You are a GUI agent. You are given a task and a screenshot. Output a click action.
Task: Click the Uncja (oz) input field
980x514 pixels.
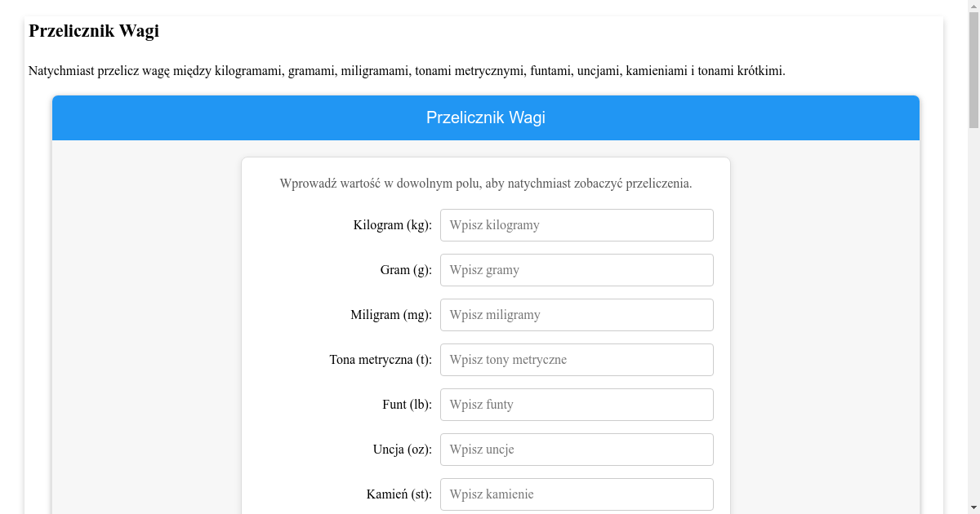click(577, 449)
